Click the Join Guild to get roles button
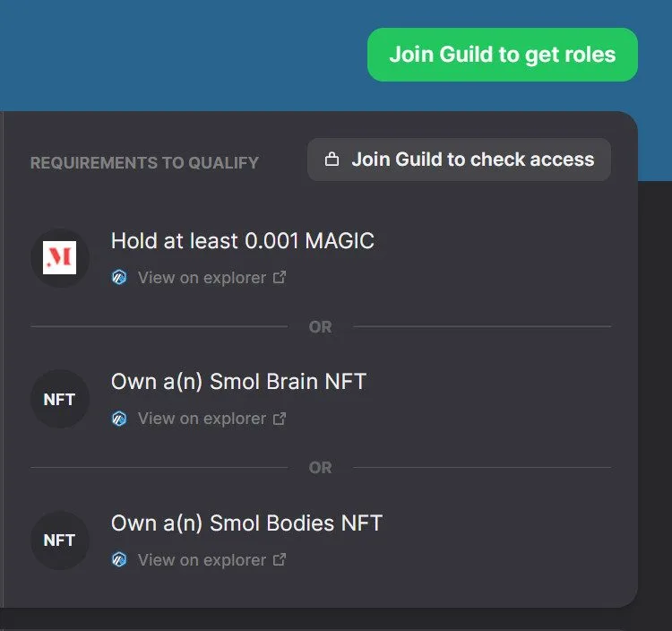Image resolution: width=672 pixels, height=631 pixels. tap(503, 55)
